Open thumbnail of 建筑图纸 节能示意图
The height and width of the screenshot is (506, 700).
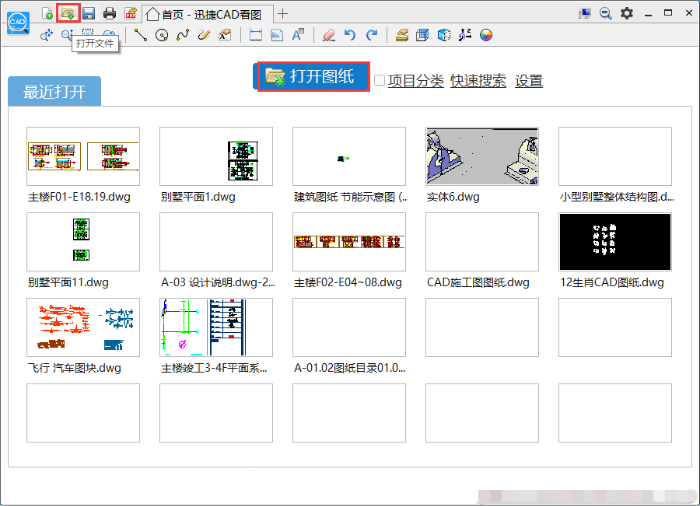[349, 156]
